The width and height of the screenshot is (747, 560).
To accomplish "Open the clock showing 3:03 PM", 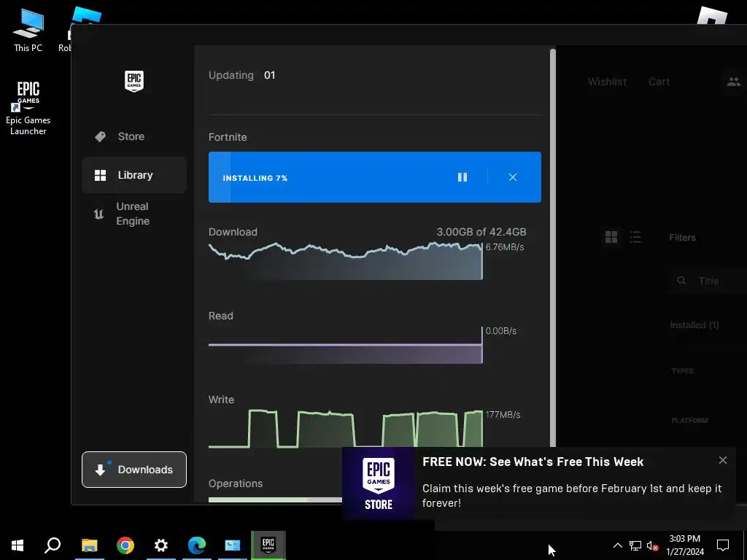I will (x=684, y=545).
